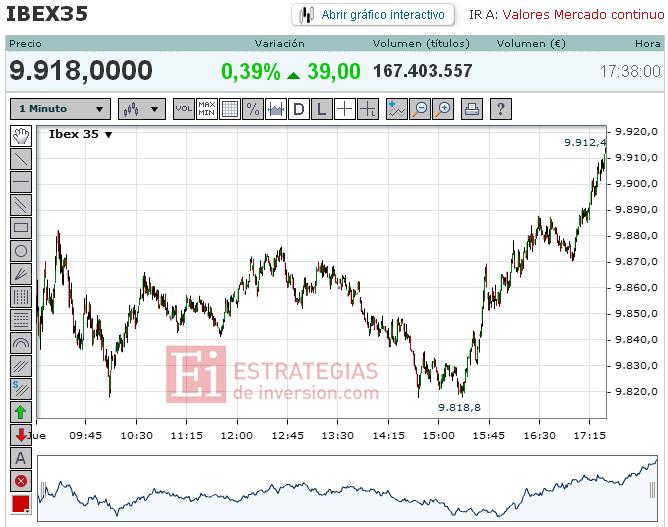Toggle the crosshair with L label
This screenshot has height=527, width=668.
pyautogui.click(x=368, y=109)
